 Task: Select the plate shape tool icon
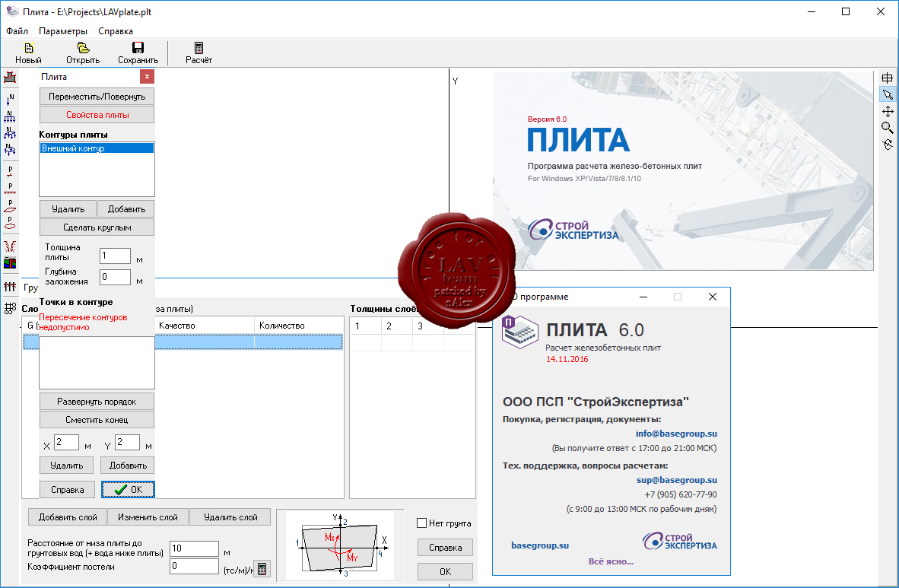point(10,77)
